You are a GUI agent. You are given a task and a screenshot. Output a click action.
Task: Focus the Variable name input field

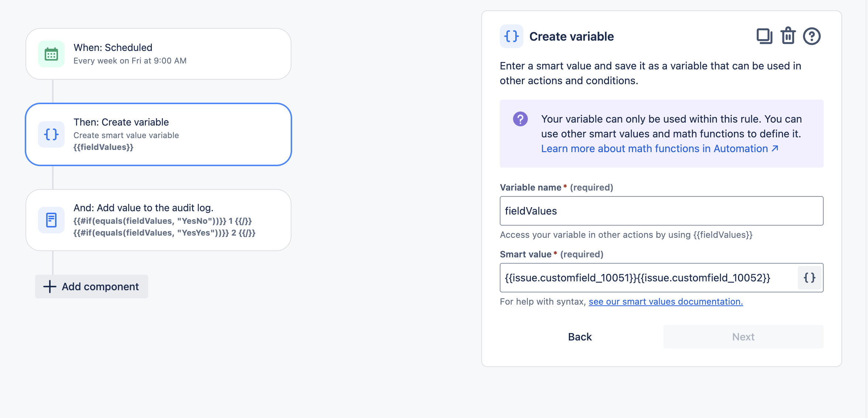pos(662,211)
